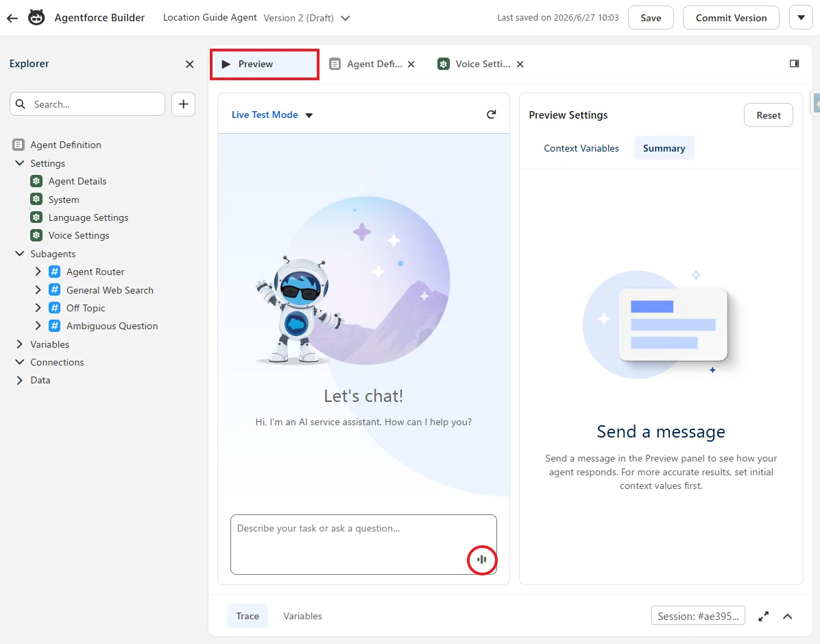Expand the Variables tree section
This screenshot has width=820, height=644.
tap(19, 344)
